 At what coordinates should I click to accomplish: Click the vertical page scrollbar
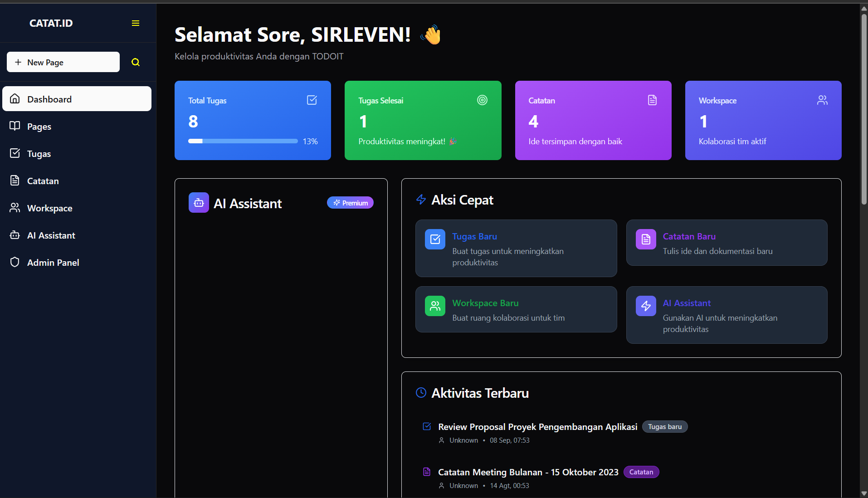tap(864, 109)
